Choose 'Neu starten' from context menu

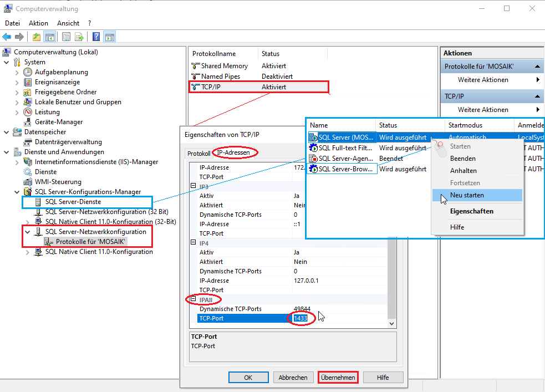(467, 195)
